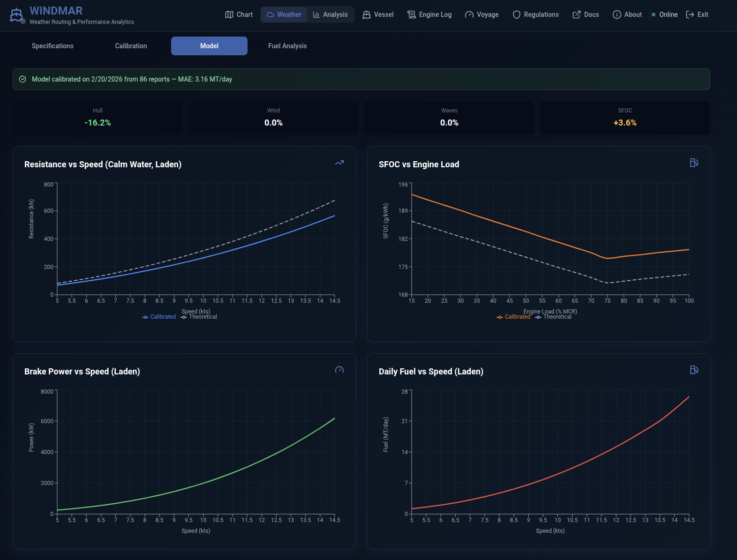Click the fuel pump icon on SFOC chart

coord(694,163)
